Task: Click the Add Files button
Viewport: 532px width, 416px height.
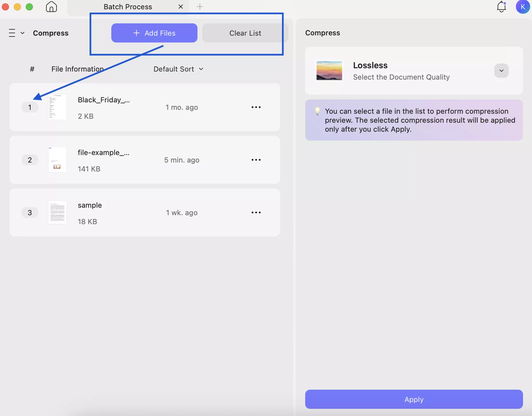Action: coord(154,33)
